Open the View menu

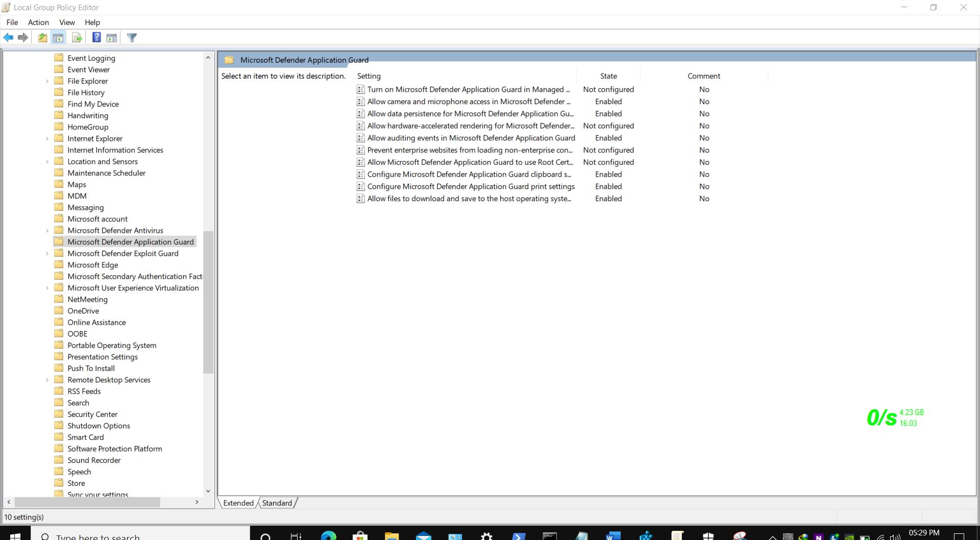67,22
